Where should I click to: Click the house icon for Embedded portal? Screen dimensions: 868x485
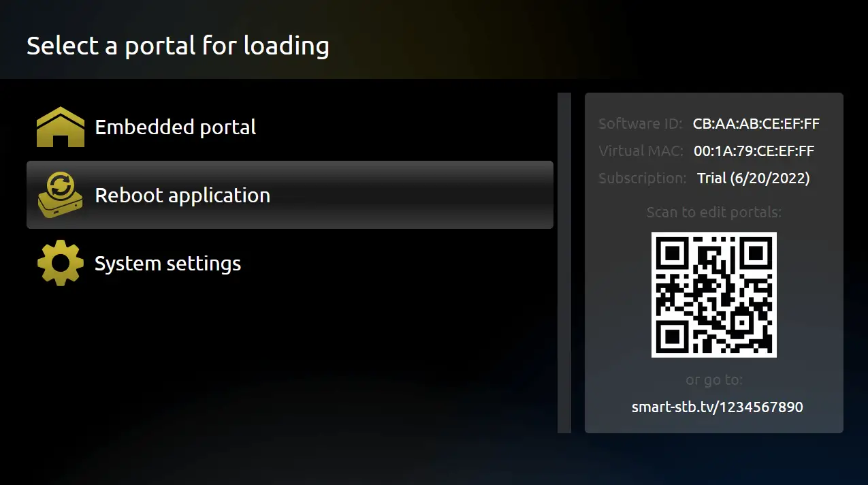[61, 127]
